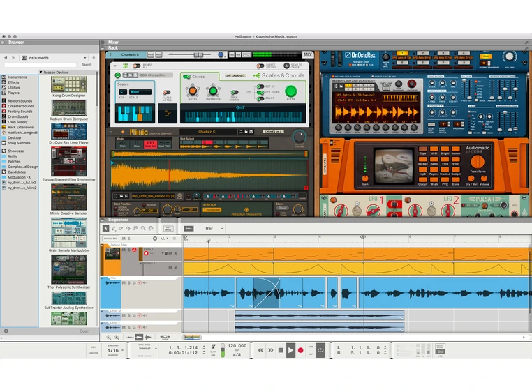
Task: Click the Rewind transport button
Action: (260, 350)
